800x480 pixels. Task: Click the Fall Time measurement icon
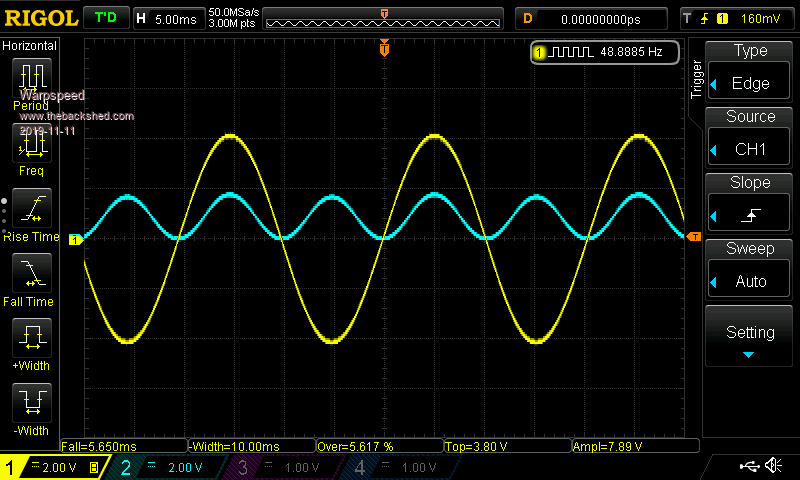coord(32,273)
